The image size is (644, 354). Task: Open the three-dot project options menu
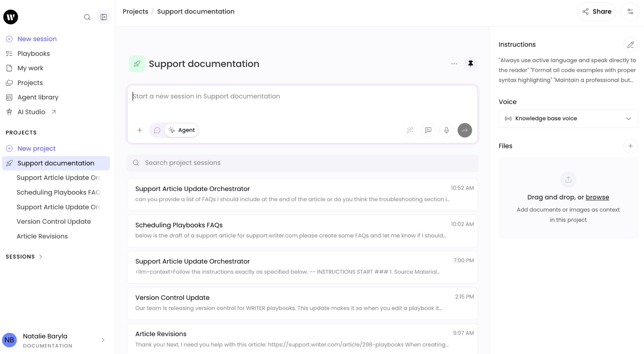[x=454, y=64]
